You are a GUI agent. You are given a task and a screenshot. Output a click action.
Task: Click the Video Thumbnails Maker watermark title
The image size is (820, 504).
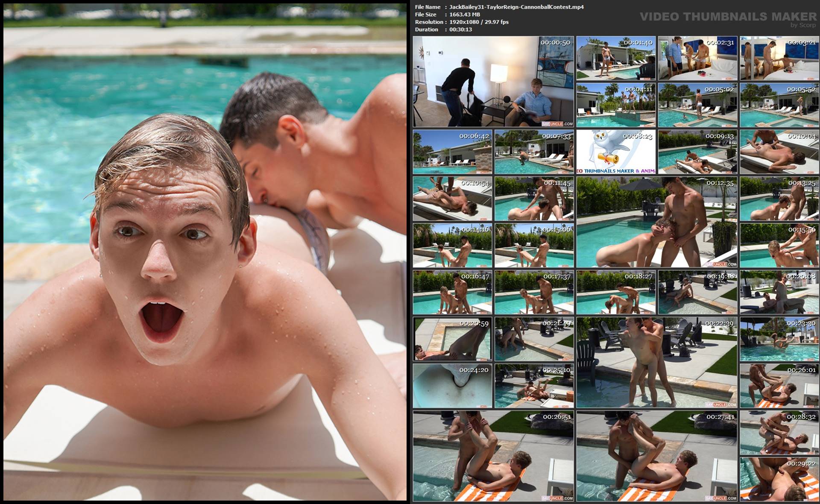coord(728,17)
